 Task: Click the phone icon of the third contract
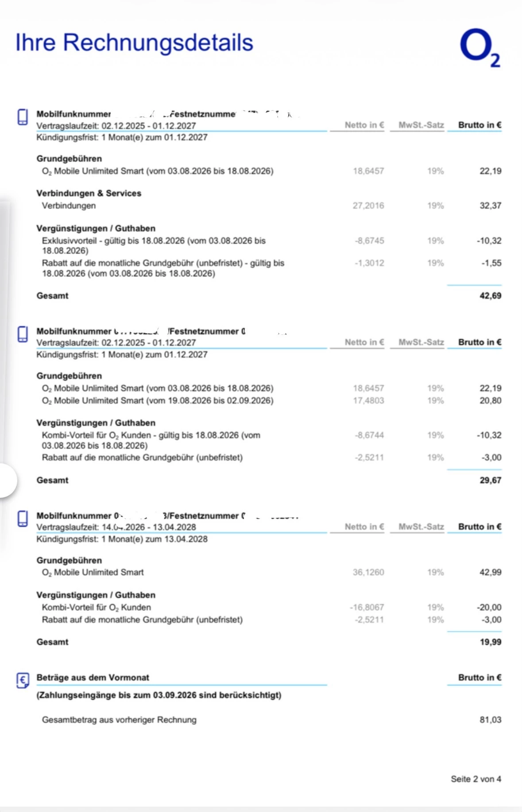pyautogui.click(x=23, y=519)
